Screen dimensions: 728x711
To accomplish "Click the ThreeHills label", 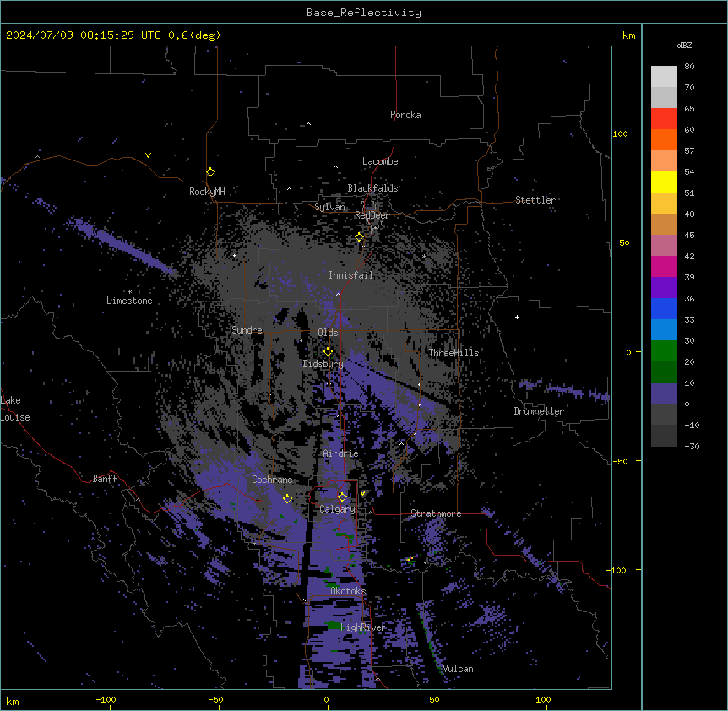I will [454, 353].
